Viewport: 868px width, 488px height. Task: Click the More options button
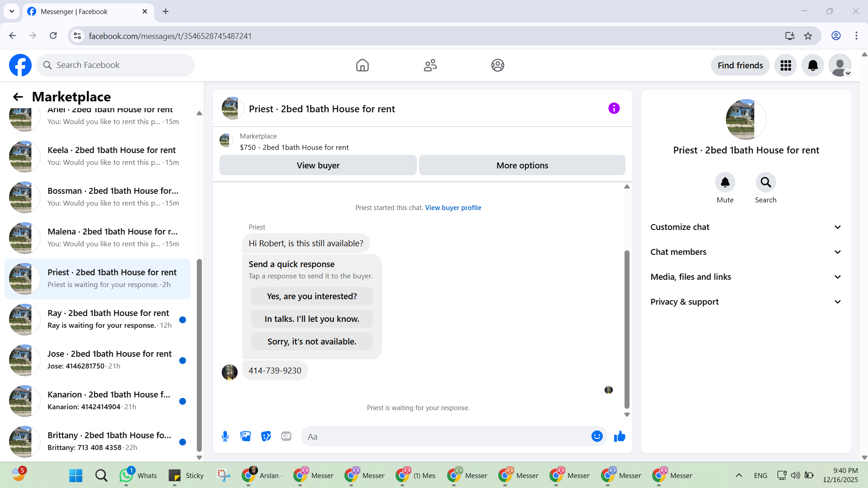pyautogui.click(x=522, y=165)
